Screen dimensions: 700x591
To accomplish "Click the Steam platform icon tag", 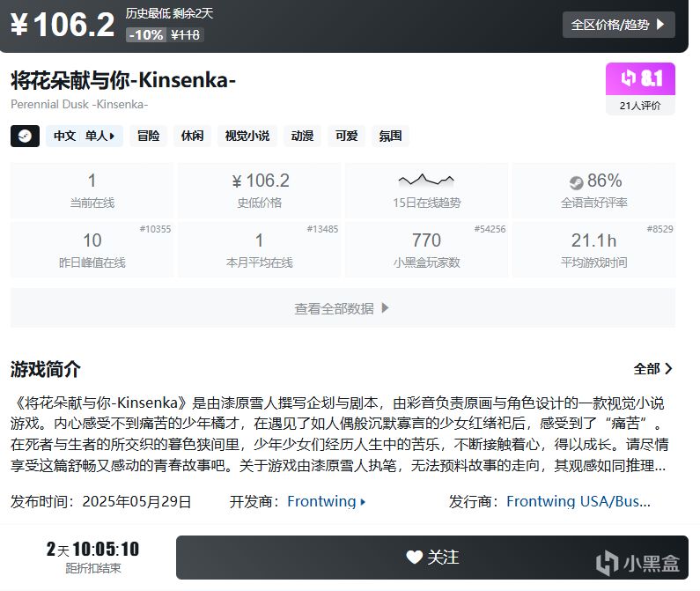I will click(25, 136).
